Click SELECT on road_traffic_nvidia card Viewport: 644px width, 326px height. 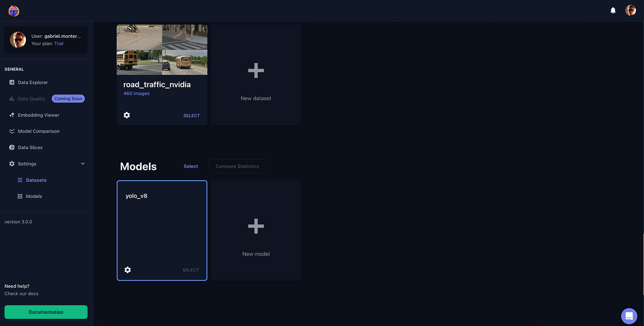[x=192, y=116]
